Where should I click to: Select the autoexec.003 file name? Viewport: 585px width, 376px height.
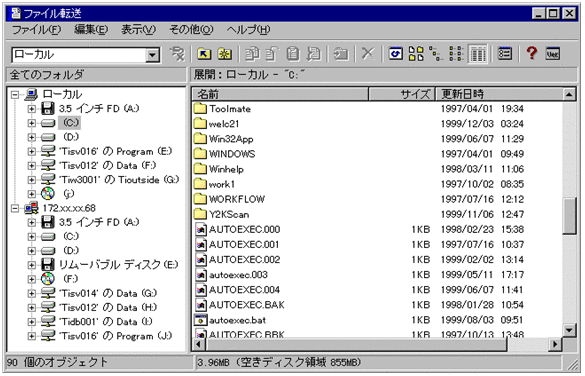(x=238, y=275)
